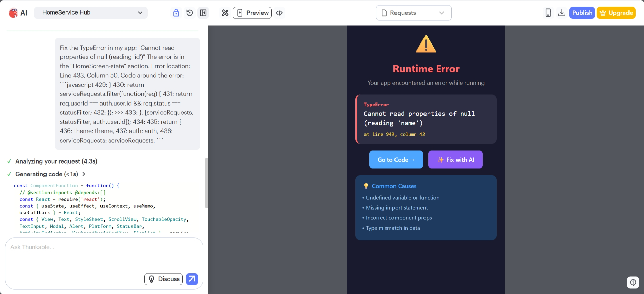Click 'Incorrect component props' text
The width and height of the screenshot is (644, 294).
(399, 218)
